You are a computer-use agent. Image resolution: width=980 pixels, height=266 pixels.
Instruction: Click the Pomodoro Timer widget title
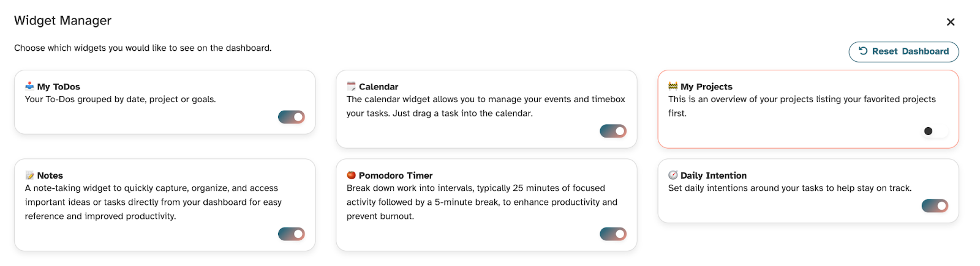(396, 175)
